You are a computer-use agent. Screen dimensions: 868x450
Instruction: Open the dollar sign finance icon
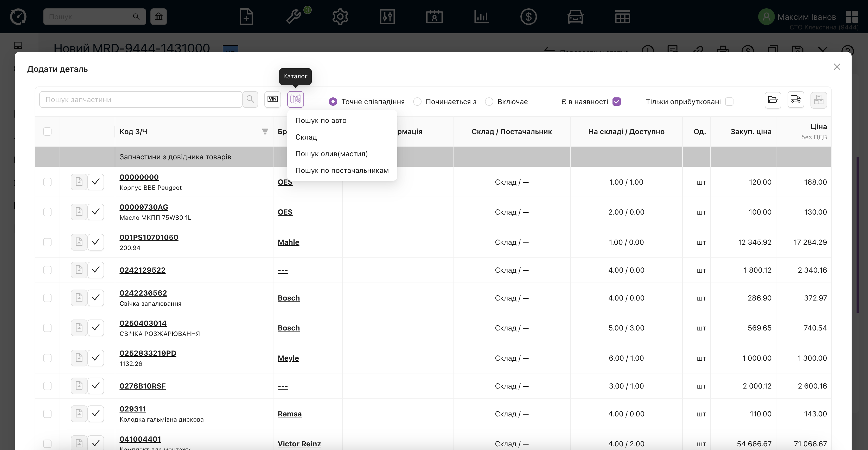(528, 16)
